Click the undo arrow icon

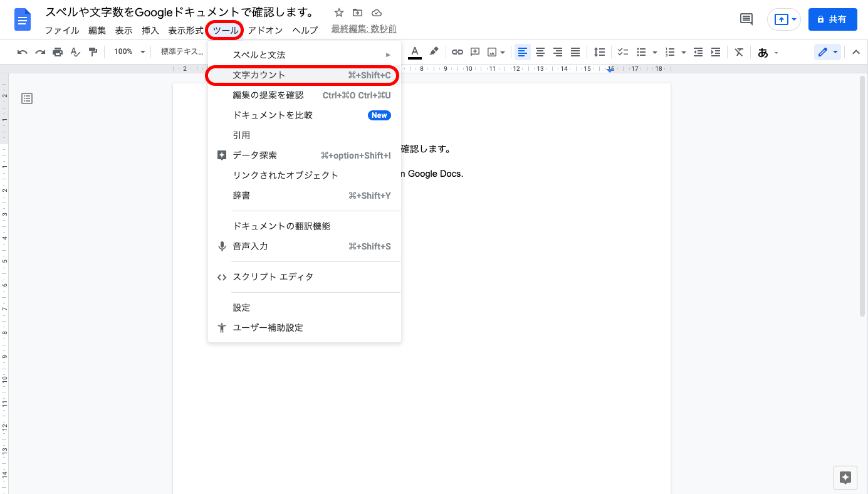click(x=23, y=52)
